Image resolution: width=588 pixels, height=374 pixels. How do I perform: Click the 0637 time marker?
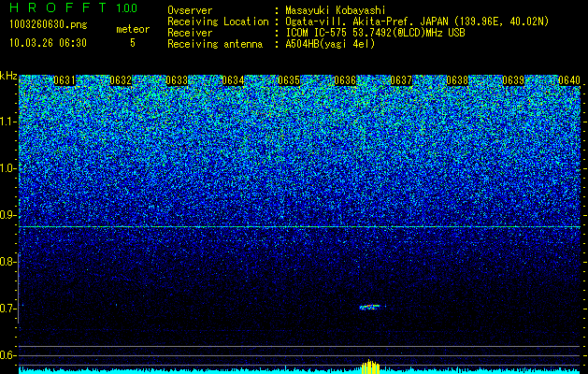(401, 80)
